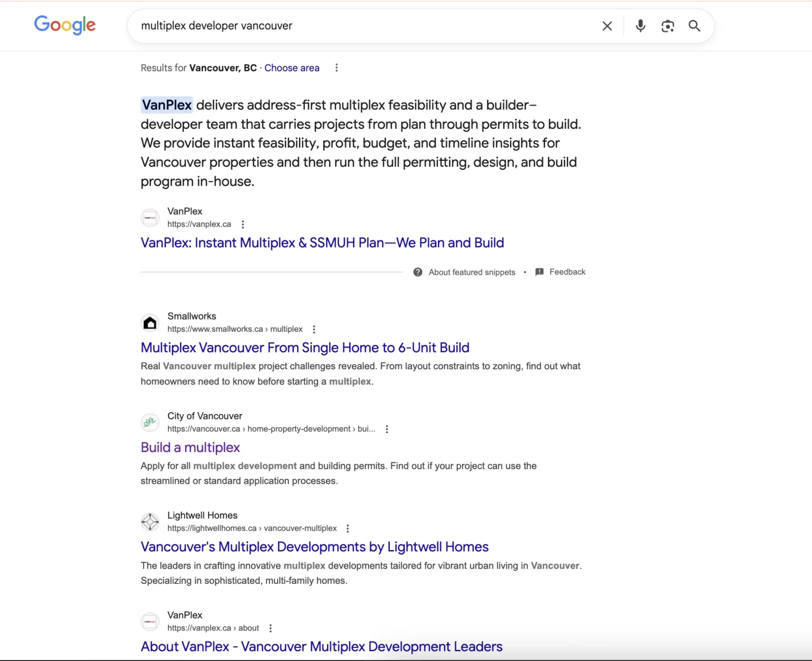The height and width of the screenshot is (661, 812).
Task: Click the Choose area link
Action: click(292, 68)
